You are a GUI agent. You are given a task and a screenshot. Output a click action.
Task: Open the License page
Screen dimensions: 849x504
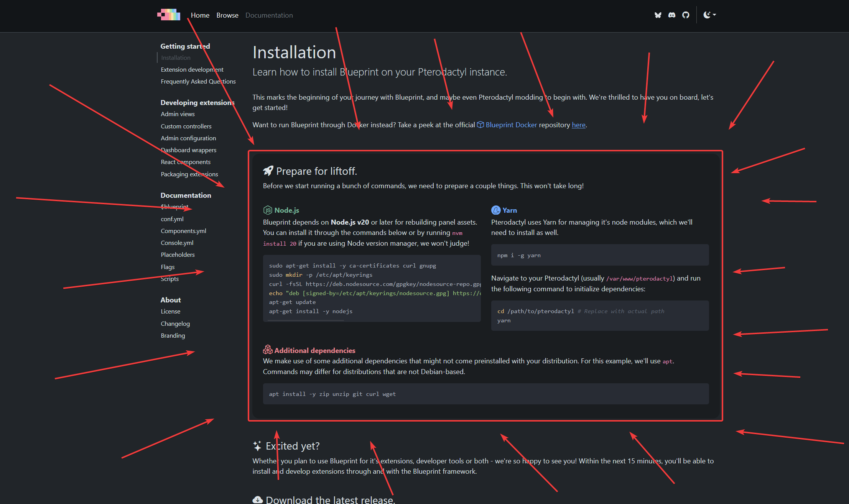click(171, 311)
